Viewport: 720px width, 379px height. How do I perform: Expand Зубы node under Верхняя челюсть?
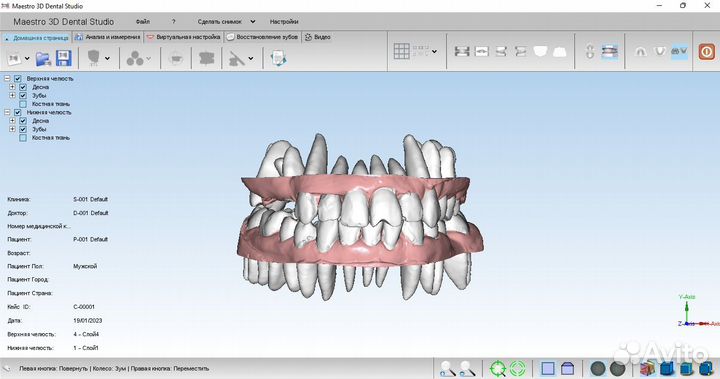pos(12,96)
